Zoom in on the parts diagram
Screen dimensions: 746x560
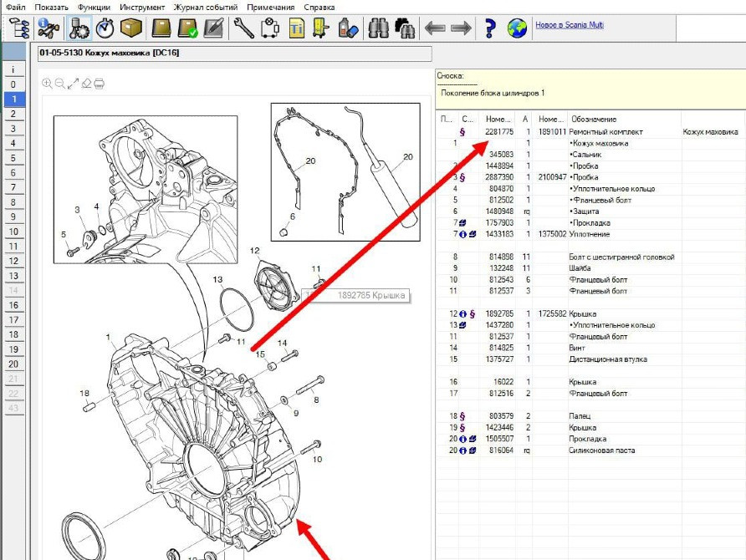[47, 84]
